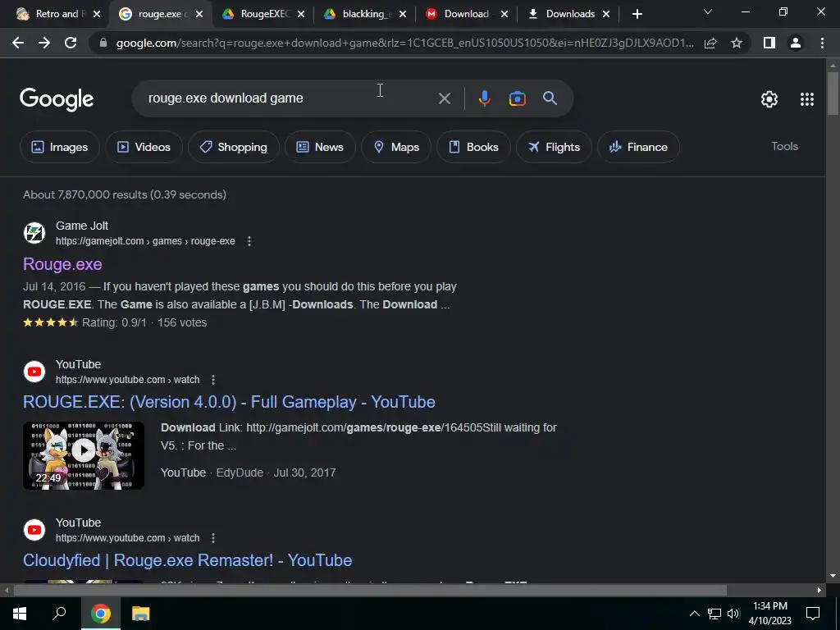The width and height of the screenshot is (840, 630).
Task: Click the vertical page scrollbar
Action: tap(833, 94)
